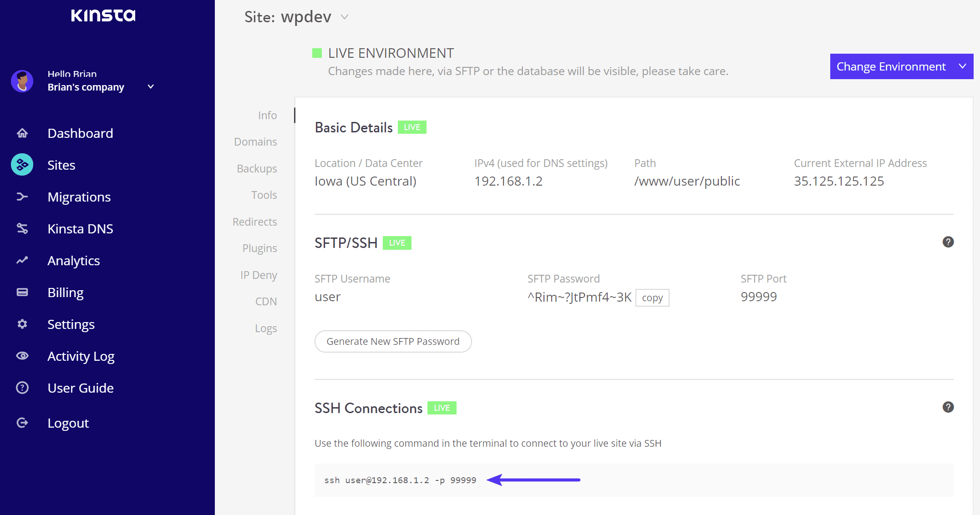This screenshot has height=515, width=980.
Task: View Analytics page
Action: pos(74,261)
